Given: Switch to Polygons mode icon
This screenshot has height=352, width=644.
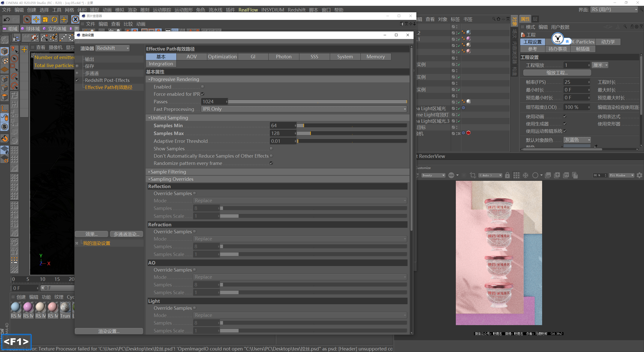Looking at the screenshot, I should tap(5, 97).
